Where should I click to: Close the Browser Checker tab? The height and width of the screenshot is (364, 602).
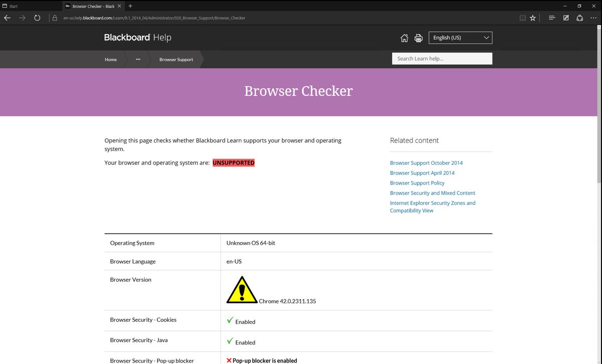point(119,6)
